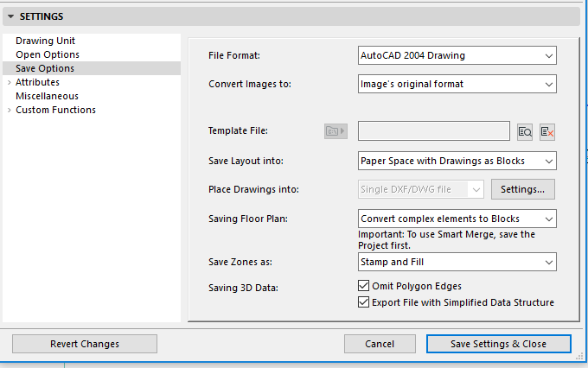
Task: Click the template path folder icon
Action: (335, 131)
